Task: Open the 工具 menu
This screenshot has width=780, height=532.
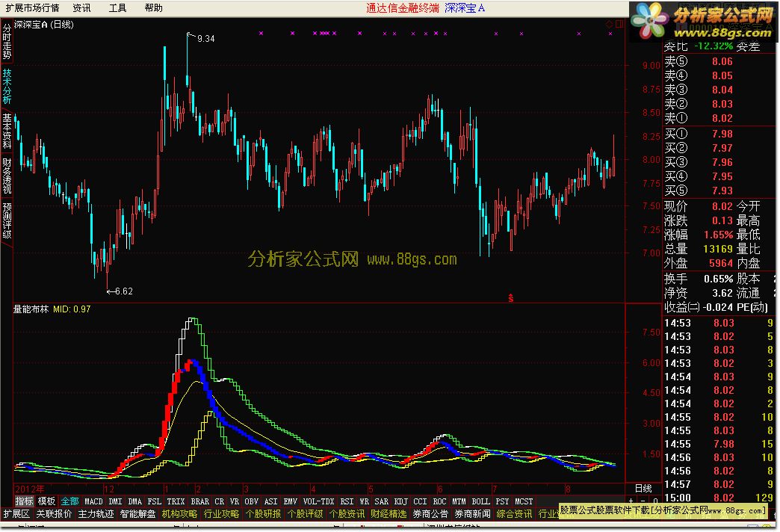Action: [x=118, y=8]
